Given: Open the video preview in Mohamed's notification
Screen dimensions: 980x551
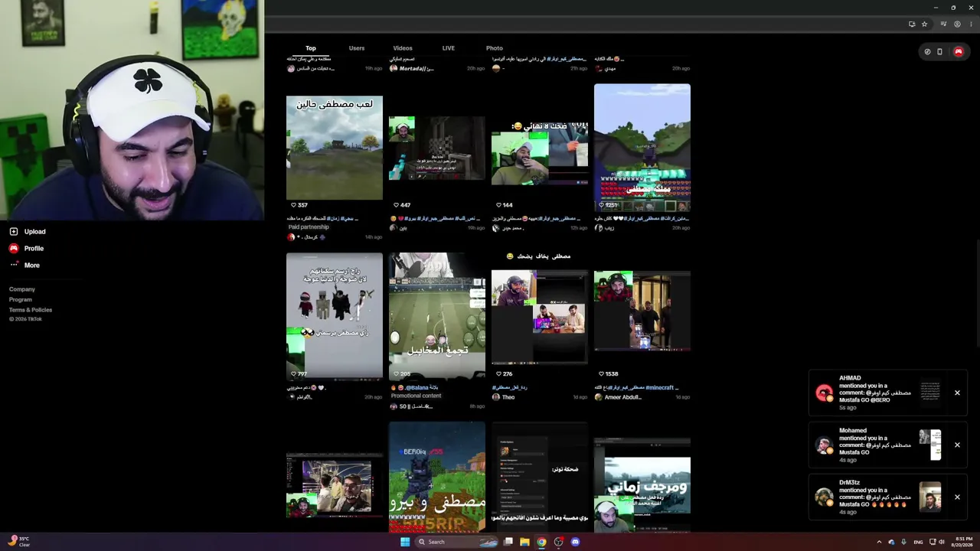Looking at the screenshot, I should pyautogui.click(x=930, y=445).
